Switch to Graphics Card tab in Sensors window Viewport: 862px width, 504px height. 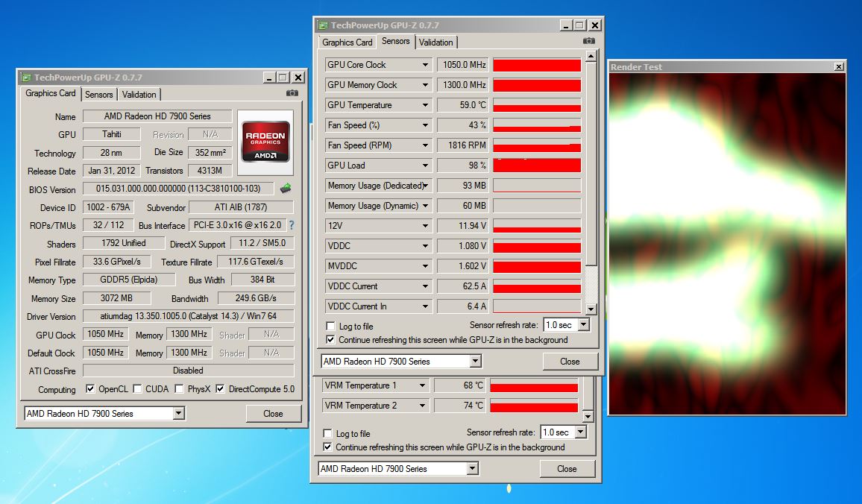coord(347,42)
